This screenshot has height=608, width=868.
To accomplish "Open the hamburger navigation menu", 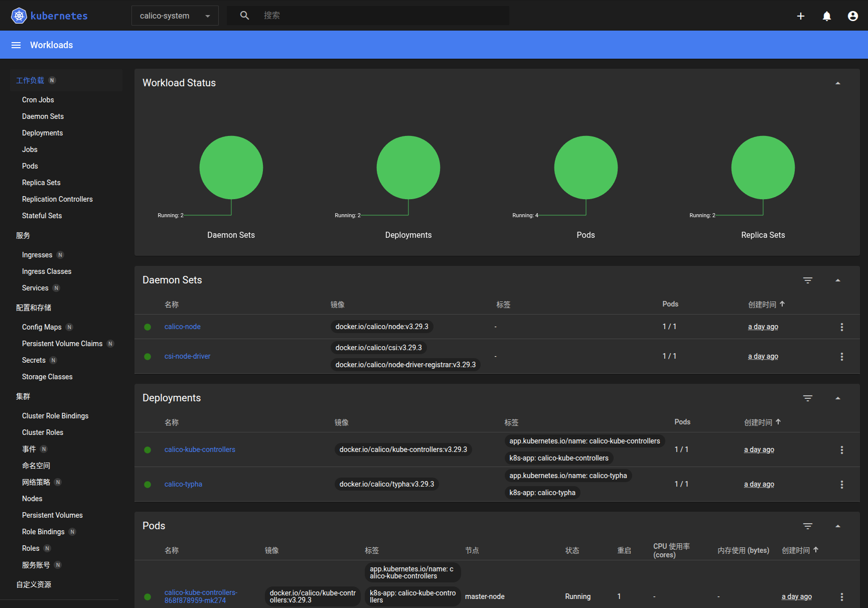I will (x=16, y=45).
